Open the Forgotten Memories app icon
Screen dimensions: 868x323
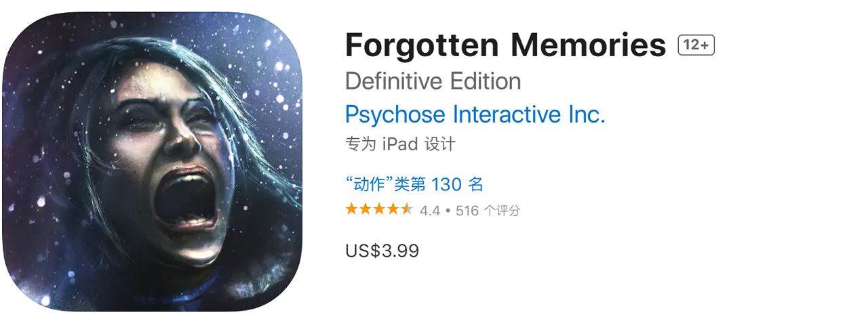152,162
